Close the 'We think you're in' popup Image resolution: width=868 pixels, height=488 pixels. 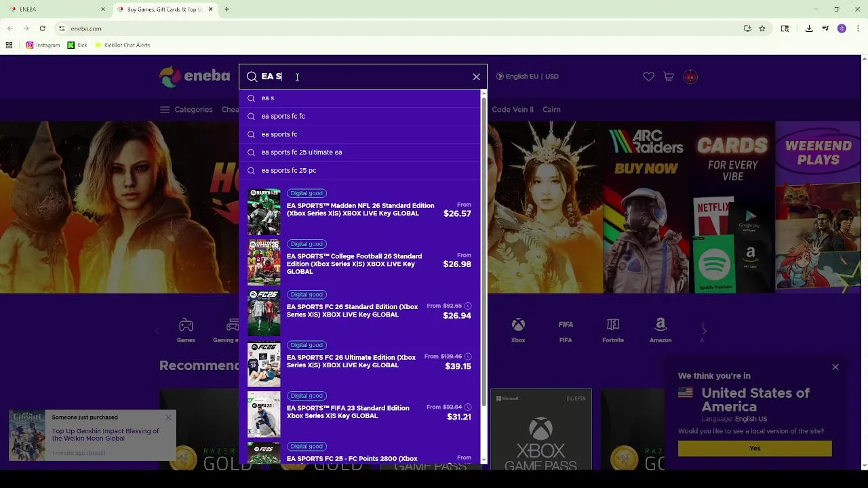pyautogui.click(x=835, y=367)
